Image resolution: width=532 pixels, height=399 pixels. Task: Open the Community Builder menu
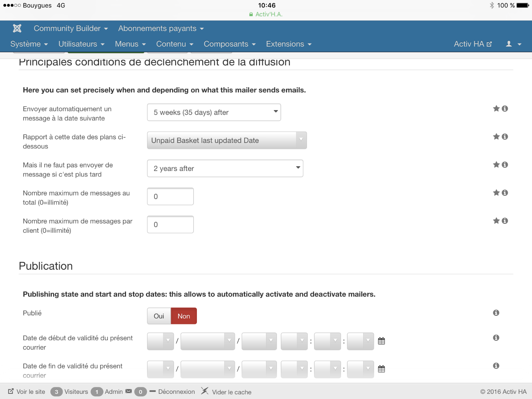tap(71, 28)
